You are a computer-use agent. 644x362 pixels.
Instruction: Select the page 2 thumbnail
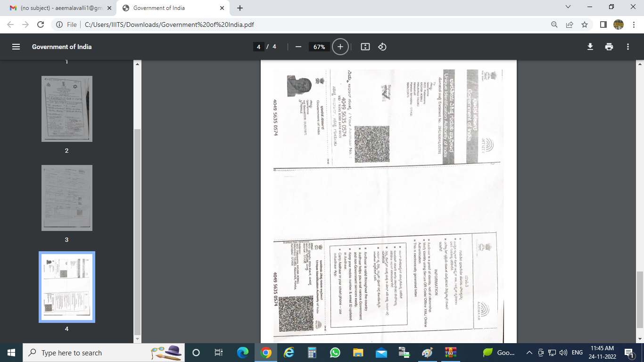[x=66, y=109]
